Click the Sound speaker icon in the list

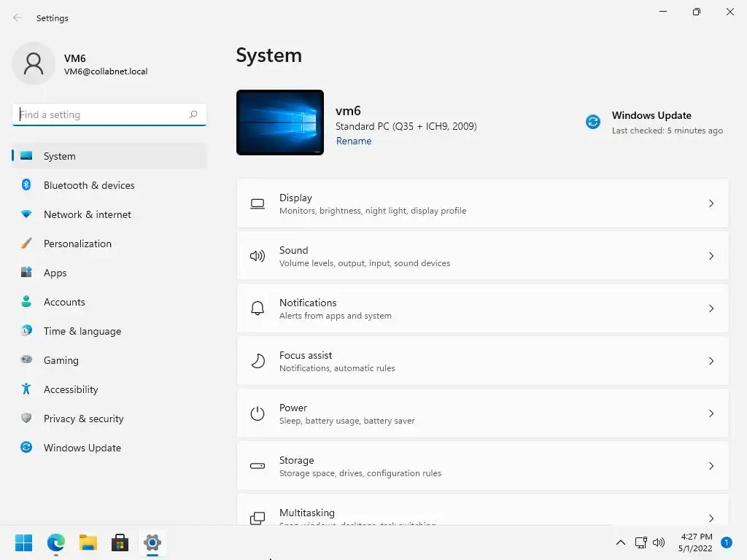[x=258, y=256]
